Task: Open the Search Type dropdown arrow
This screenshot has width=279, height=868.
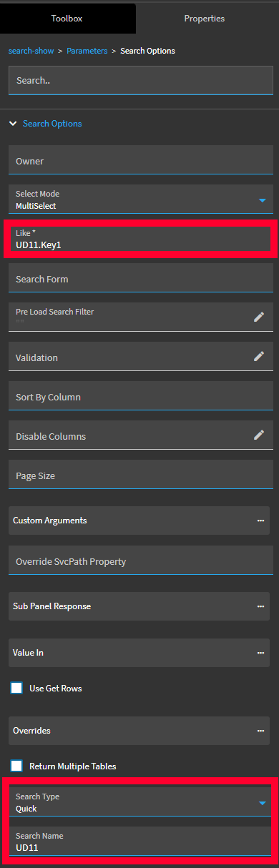Action: pyautogui.click(x=262, y=803)
